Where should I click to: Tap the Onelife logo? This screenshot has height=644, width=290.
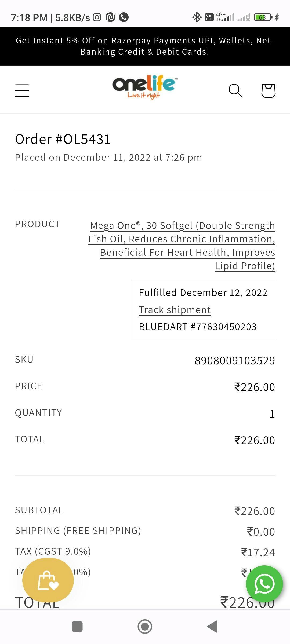coord(145,87)
